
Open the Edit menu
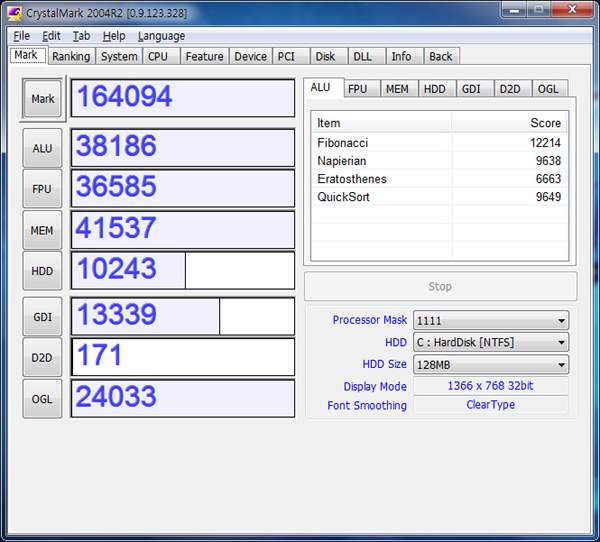pos(51,36)
